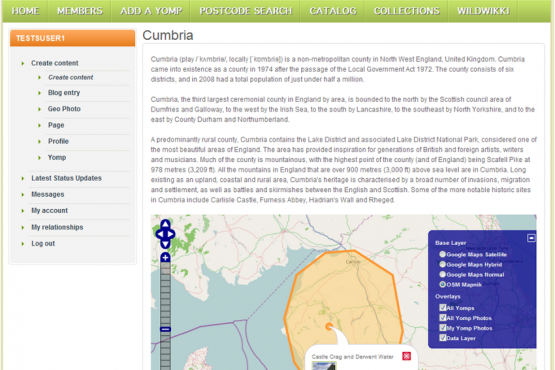Go to the WildWikki menu
Screen dimensions: 555x370
point(483,11)
